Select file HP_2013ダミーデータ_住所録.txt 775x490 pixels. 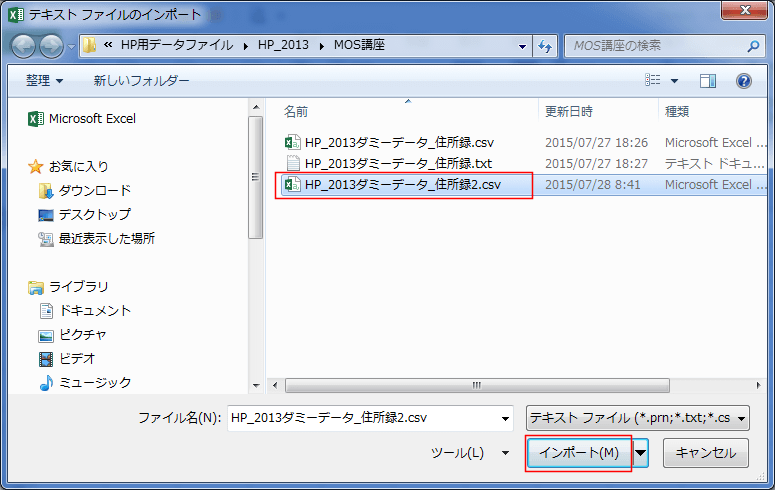(x=398, y=163)
